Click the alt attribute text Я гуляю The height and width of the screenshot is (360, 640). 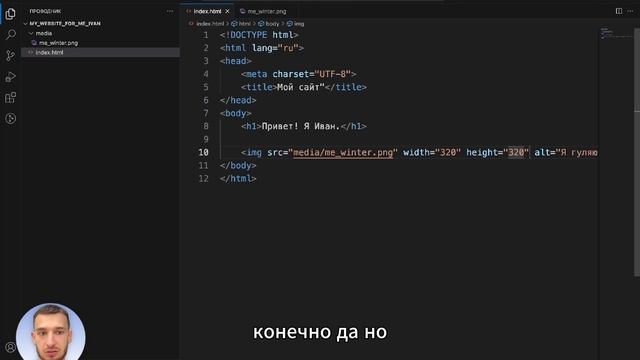click(x=580, y=153)
